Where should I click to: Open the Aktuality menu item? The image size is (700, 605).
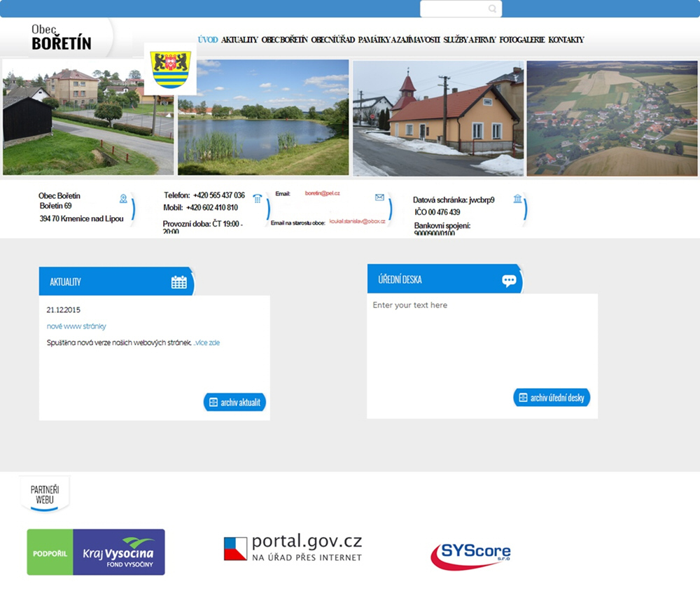[239, 40]
